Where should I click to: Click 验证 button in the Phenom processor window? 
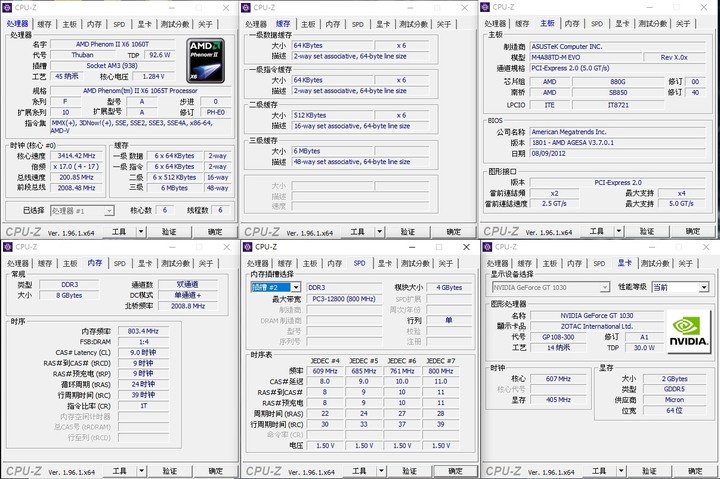(x=169, y=231)
